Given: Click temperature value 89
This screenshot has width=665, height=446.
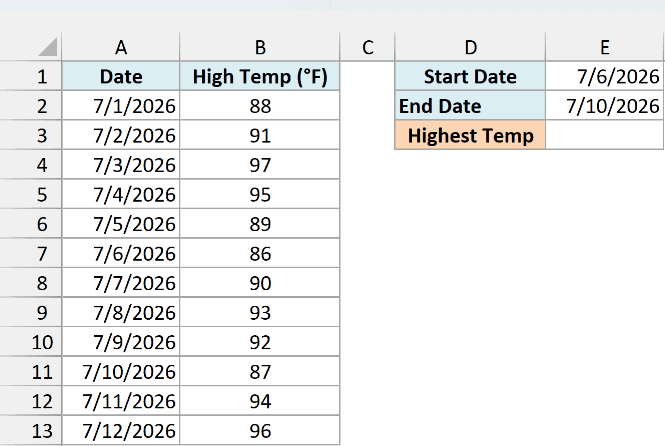Looking at the screenshot, I should [260, 223].
